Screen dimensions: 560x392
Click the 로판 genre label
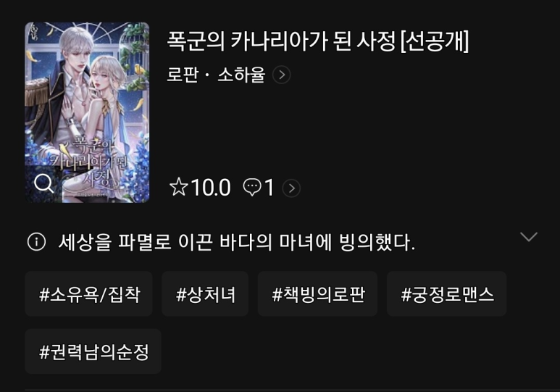coord(183,75)
